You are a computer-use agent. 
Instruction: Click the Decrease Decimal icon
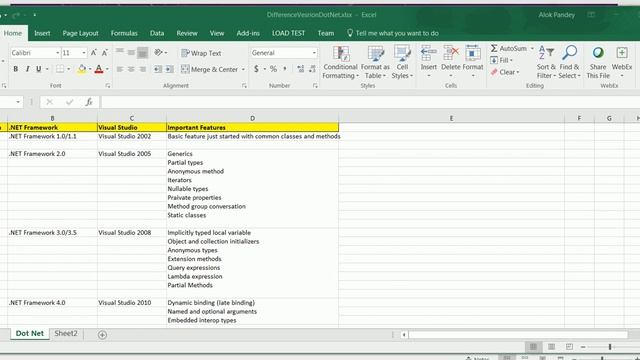click(312, 69)
